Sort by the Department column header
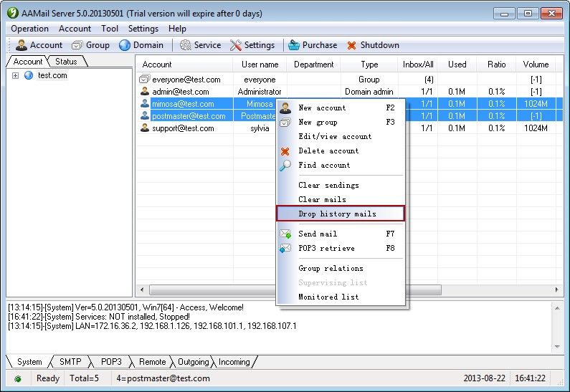Image resolution: width=570 pixels, height=392 pixels. coord(314,64)
